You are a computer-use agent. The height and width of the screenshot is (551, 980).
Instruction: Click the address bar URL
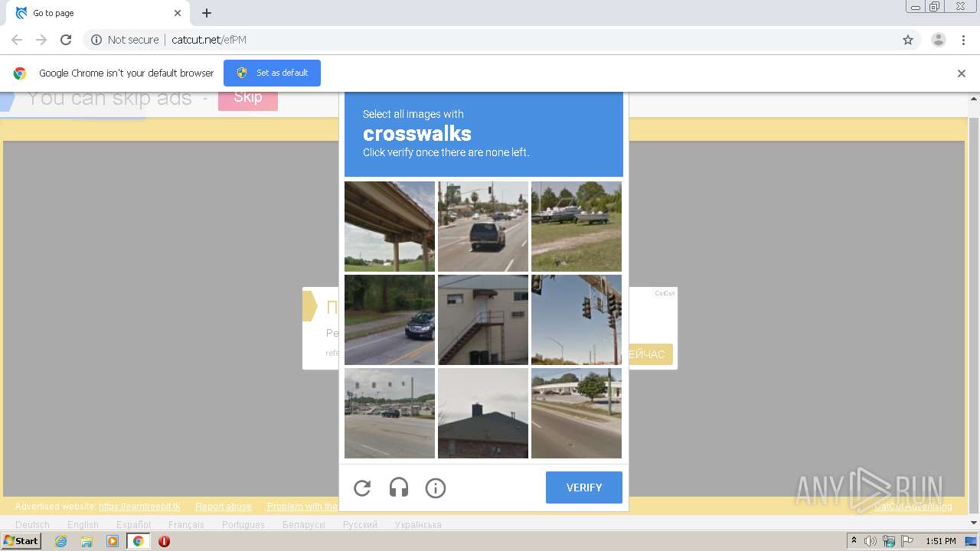click(x=209, y=40)
